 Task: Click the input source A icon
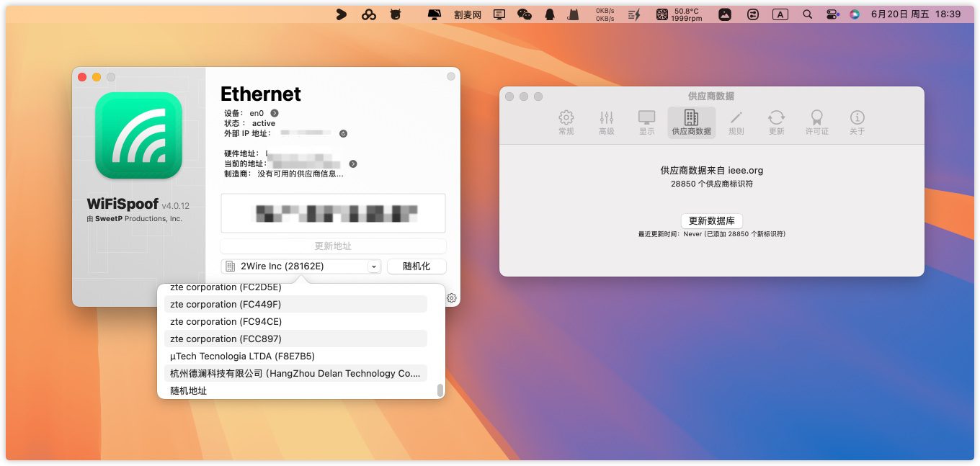coord(780,14)
